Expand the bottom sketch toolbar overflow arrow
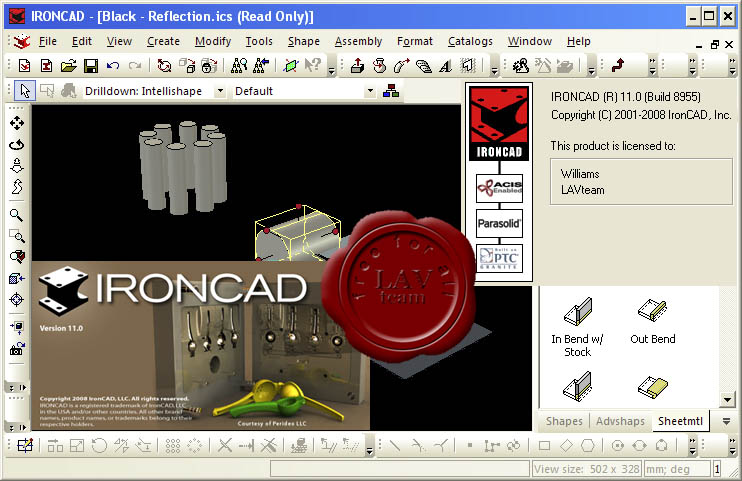This screenshot has width=742, height=481. pos(370,452)
